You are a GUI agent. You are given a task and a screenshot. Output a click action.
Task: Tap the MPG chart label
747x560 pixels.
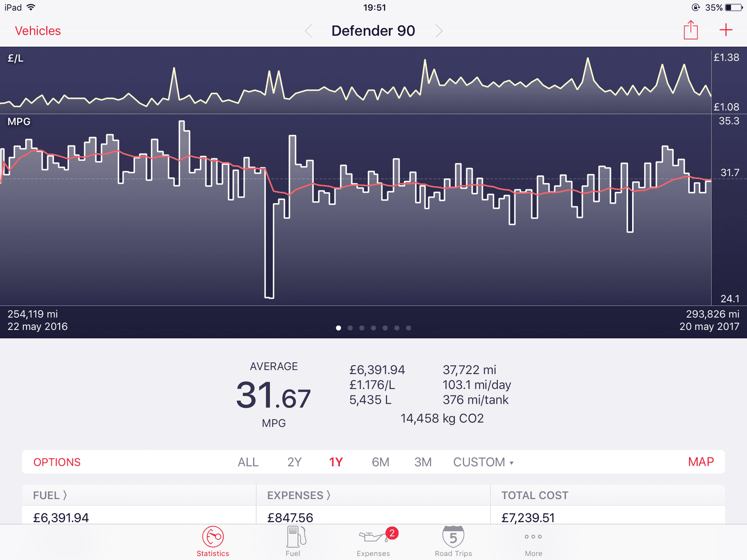19,121
